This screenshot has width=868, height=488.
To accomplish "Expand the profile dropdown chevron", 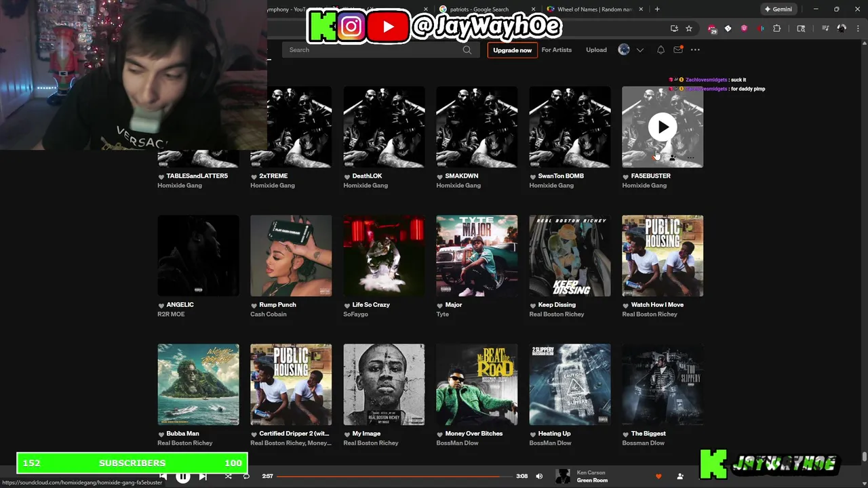I will click(639, 50).
